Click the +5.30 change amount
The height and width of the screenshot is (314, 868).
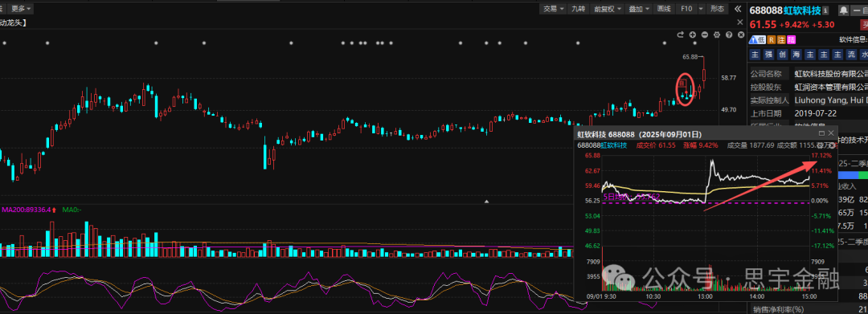(823, 24)
